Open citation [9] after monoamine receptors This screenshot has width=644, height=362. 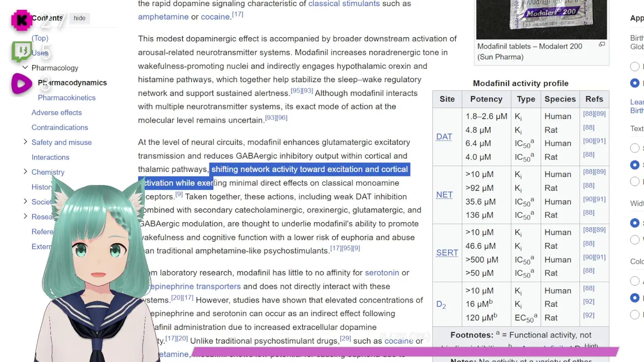pos(179,194)
